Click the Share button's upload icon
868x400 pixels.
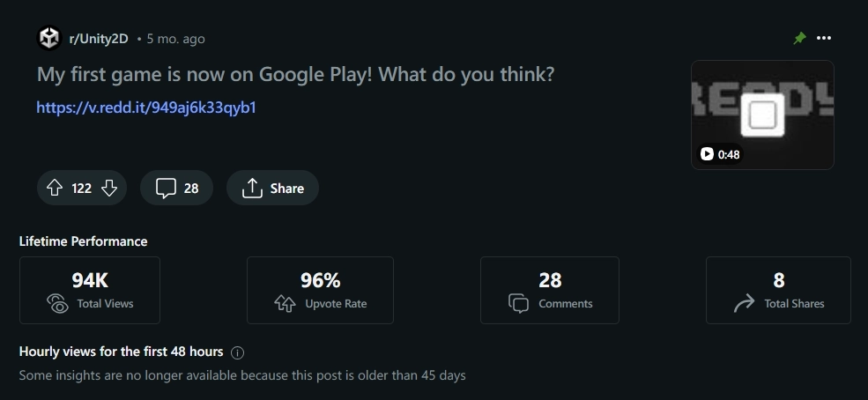pos(252,188)
